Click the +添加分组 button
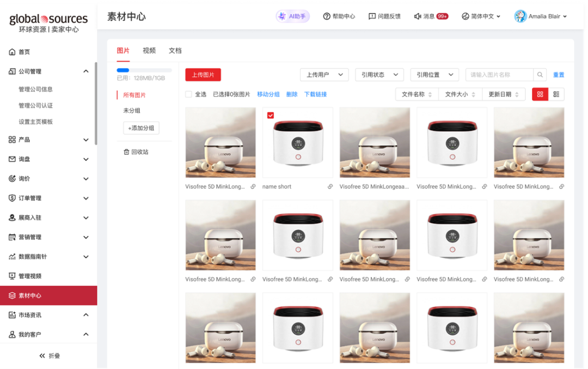 tap(141, 128)
